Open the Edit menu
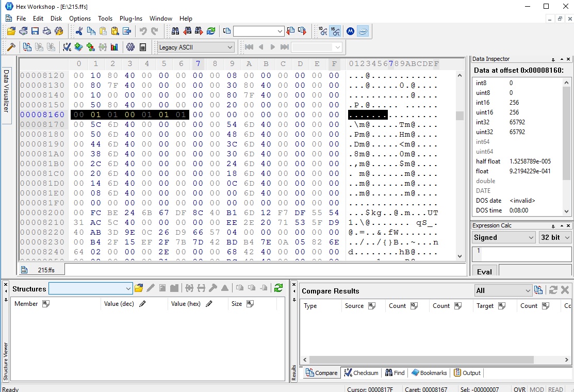This screenshot has width=574, height=392. [x=38, y=18]
